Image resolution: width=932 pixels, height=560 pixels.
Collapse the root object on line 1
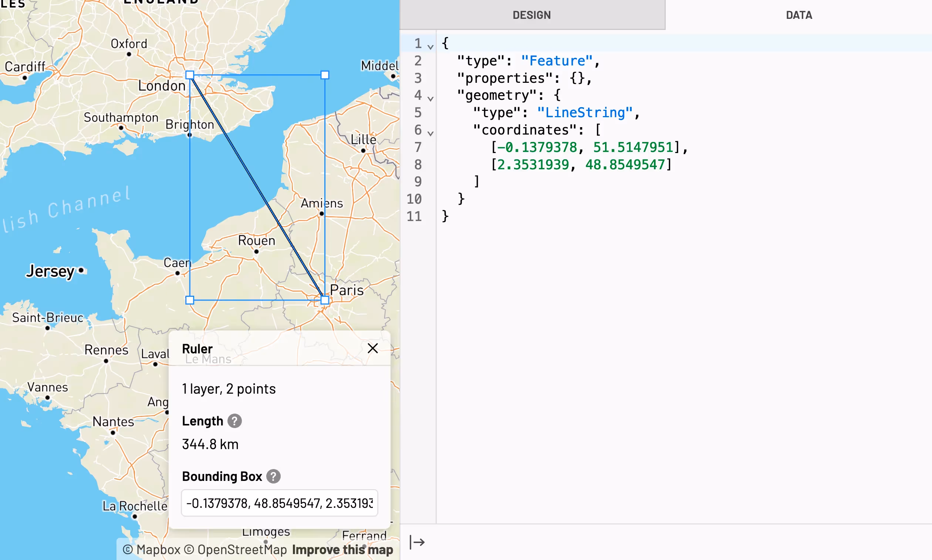pos(430,47)
